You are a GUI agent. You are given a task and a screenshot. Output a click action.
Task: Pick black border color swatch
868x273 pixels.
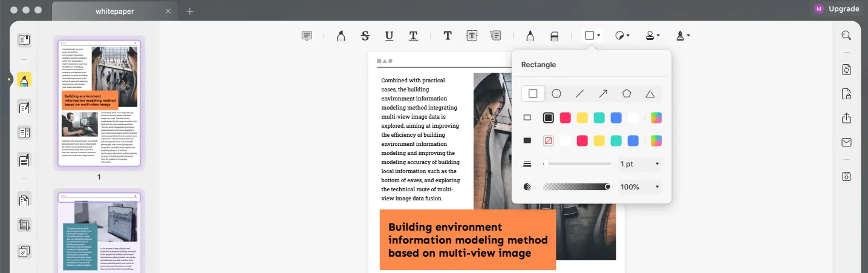[548, 117]
